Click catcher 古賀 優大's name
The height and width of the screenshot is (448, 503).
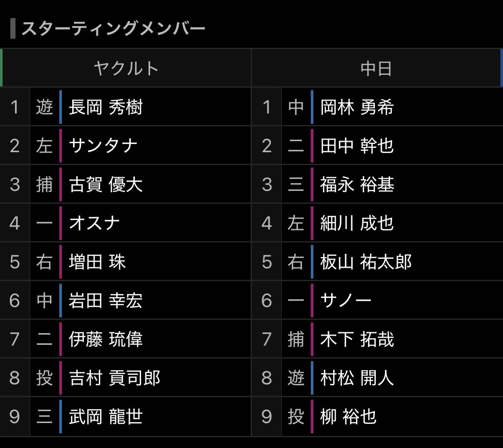(x=106, y=184)
